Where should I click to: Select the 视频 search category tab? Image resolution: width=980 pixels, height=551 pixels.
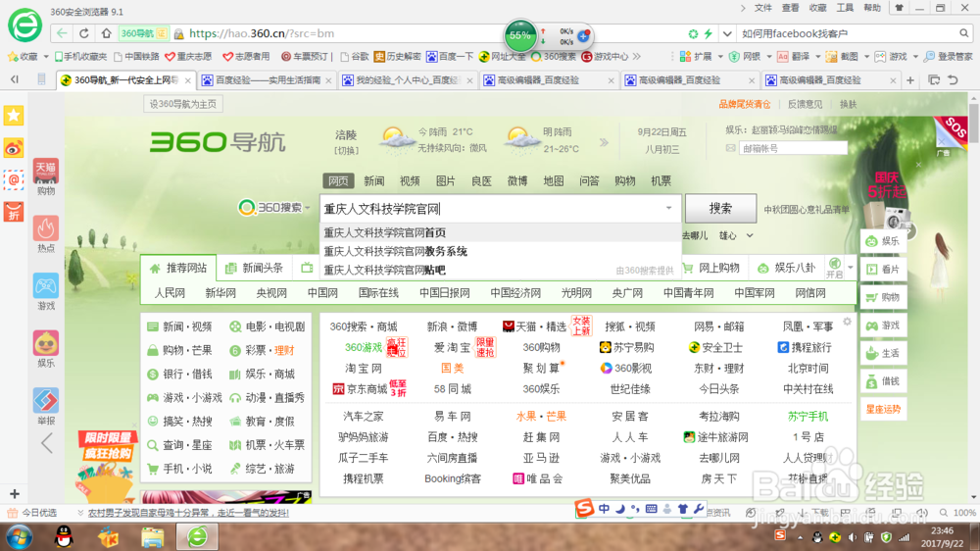[x=410, y=180]
